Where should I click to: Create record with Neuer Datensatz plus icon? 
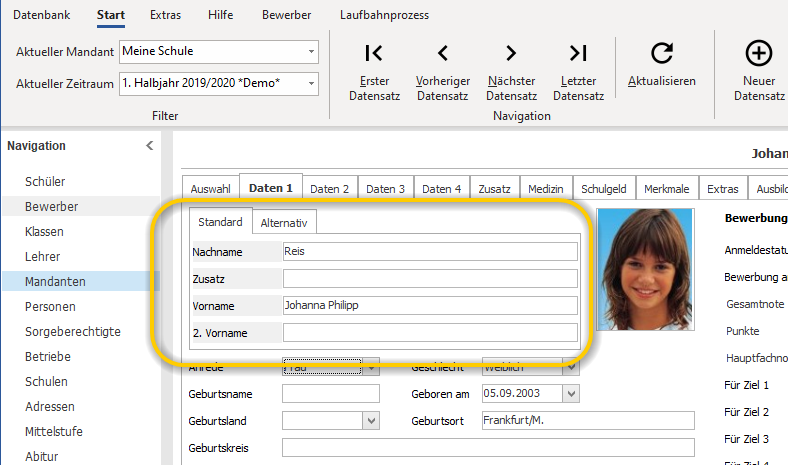[758, 53]
